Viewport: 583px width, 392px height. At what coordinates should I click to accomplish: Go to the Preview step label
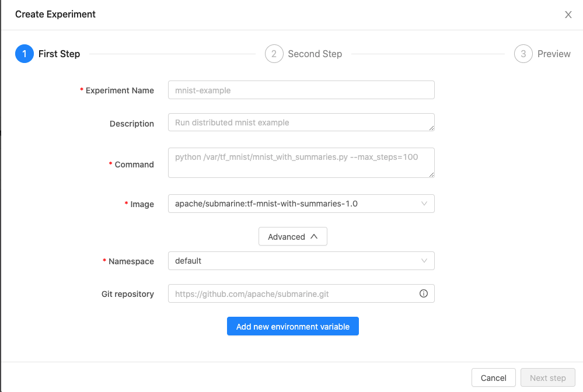pyautogui.click(x=554, y=54)
